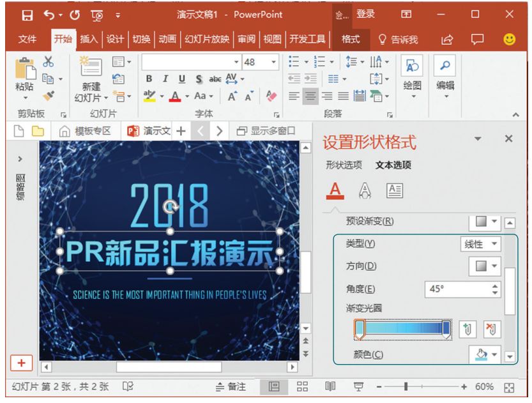Image resolution: width=532 pixels, height=403 pixels.
Task: Open the 预设渐变 preset gradients dropdown
Action: coord(484,223)
